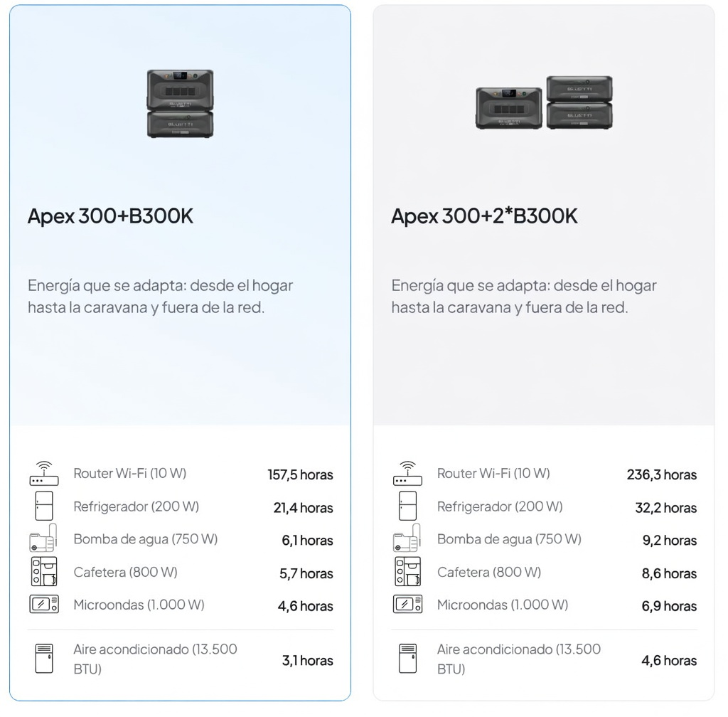
Task: Select the Apex 300+2*B300K product image
Action: tap(544, 103)
